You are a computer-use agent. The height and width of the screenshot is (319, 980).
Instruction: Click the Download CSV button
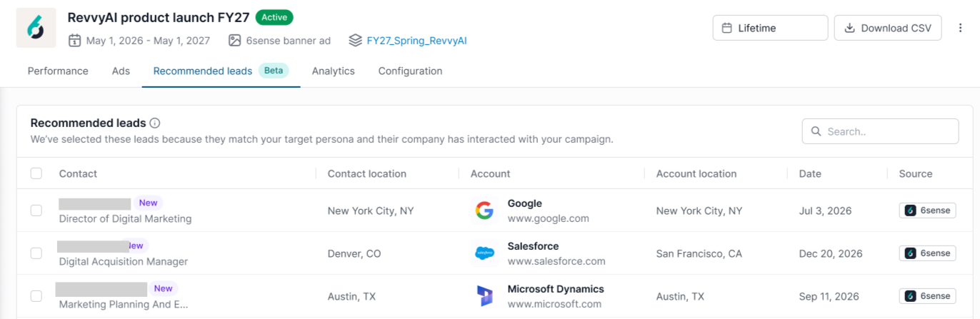tap(888, 28)
